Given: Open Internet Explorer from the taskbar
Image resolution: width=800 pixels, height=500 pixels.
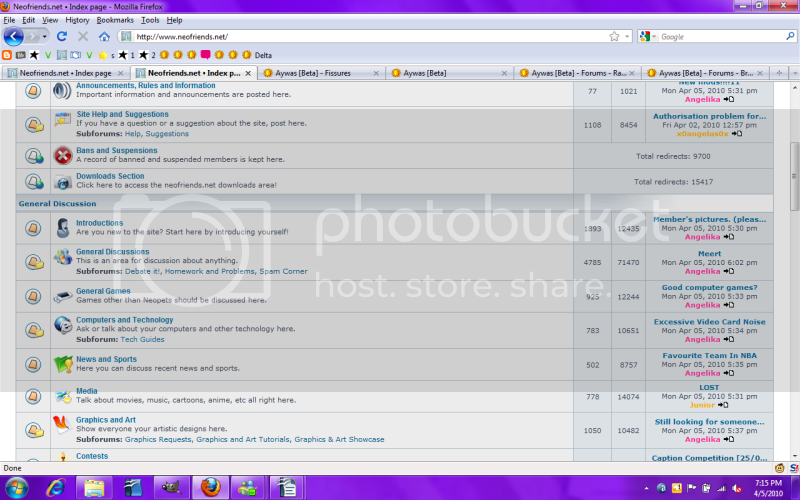Looking at the screenshot, I should click(x=56, y=487).
